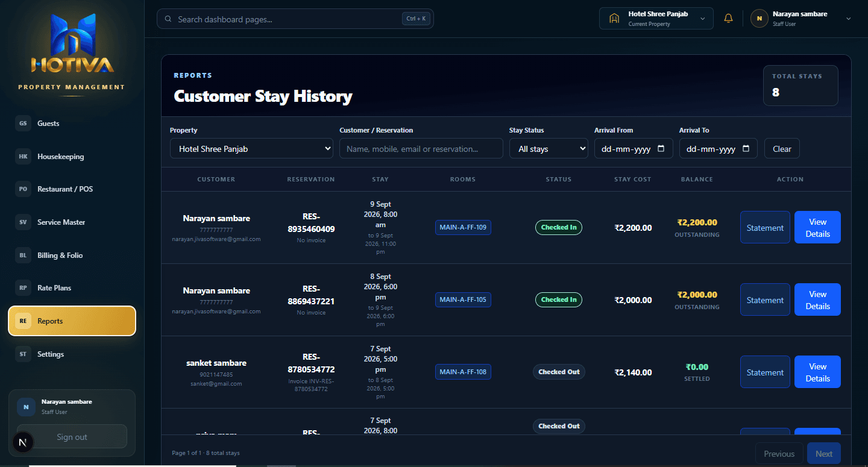This screenshot has width=868, height=467.
Task: Open Statement for sanket sambare's stay
Action: (765, 372)
